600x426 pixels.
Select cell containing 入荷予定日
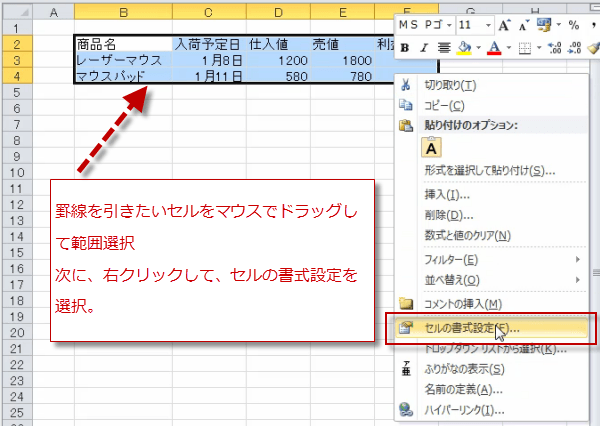(x=209, y=44)
